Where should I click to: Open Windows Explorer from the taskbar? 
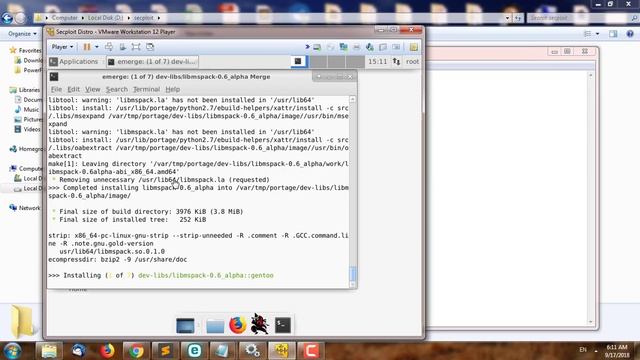click(49, 351)
